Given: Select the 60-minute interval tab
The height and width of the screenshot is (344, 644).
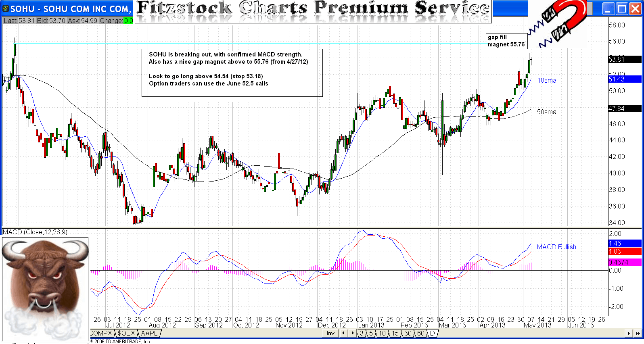Looking at the screenshot, I should coord(421,333).
